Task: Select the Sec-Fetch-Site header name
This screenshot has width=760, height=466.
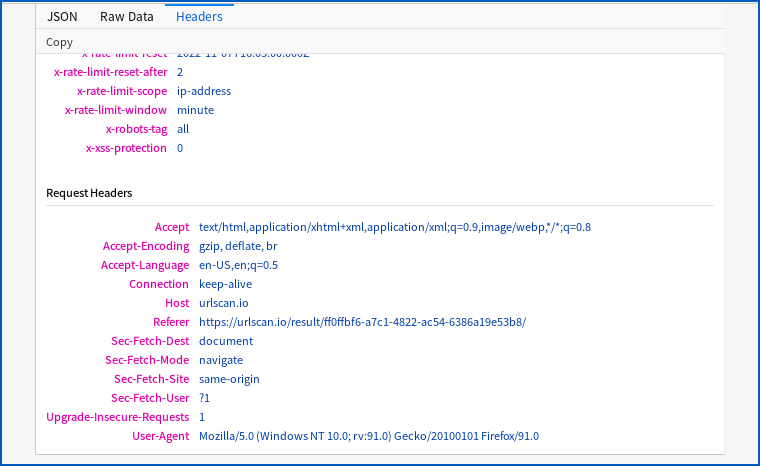Action: [152, 378]
